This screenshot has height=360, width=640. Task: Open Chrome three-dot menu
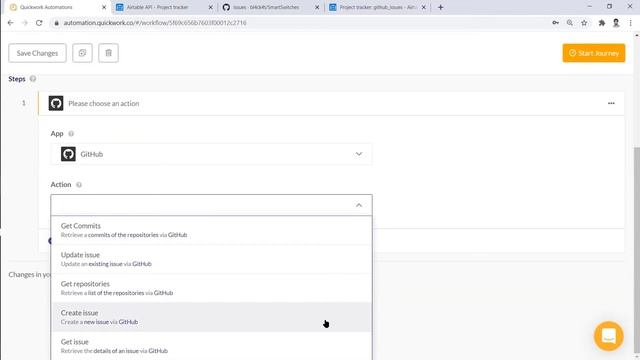tap(631, 23)
